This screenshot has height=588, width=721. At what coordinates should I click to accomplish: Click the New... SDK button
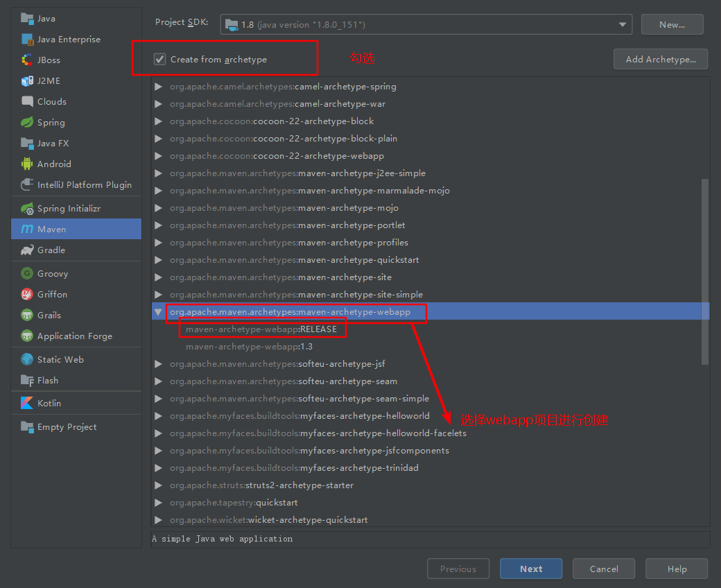click(x=672, y=24)
